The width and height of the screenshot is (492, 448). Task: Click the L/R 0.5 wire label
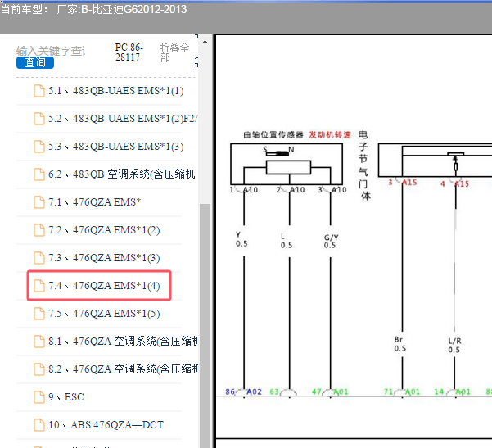point(454,346)
